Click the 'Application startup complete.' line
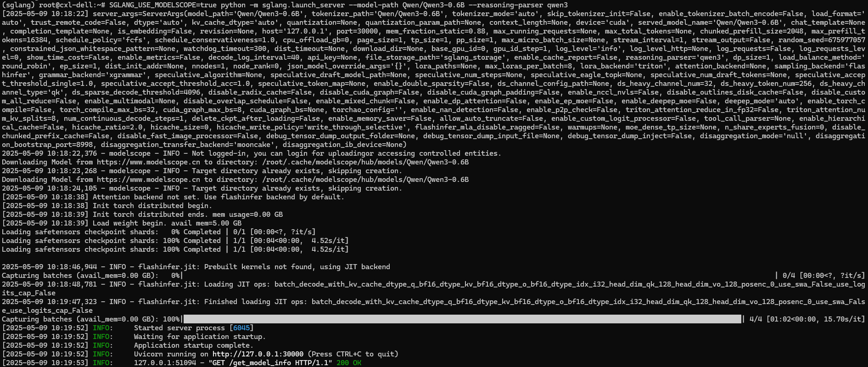This screenshot has height=367, width=868. (194, 345)
